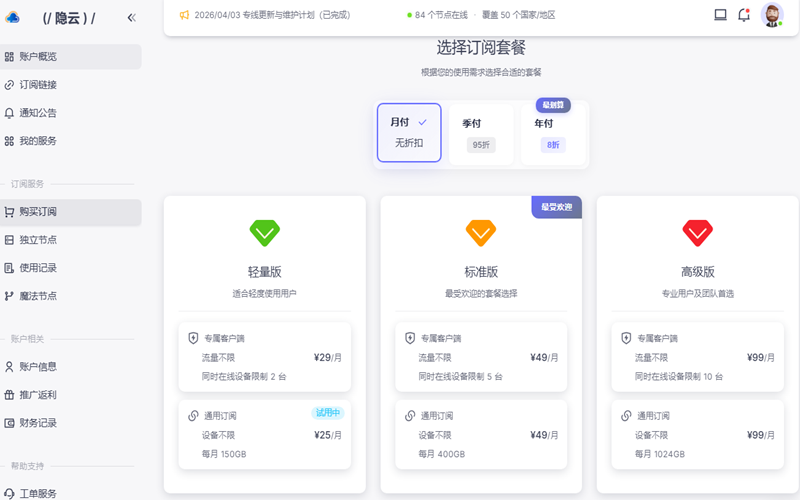Click the 使用记录 document icon
The height and width of the screenshot is (500, 800).
9,268
